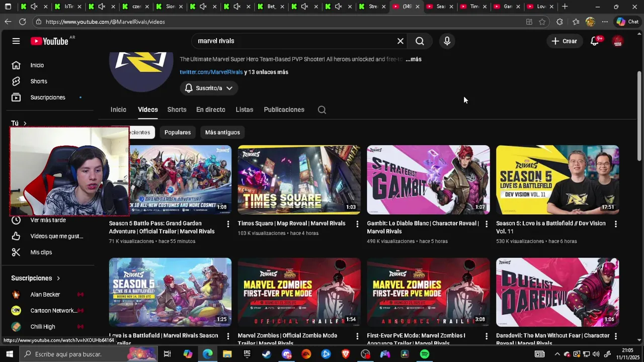Image resolution: width=644 pixels, height=362 pixels.
Task: Click the page vertical scrollbar
Action: [639, 117]
